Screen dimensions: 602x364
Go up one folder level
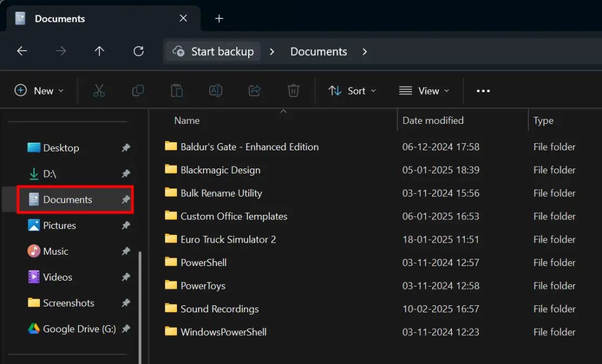(x=99, y=51)
